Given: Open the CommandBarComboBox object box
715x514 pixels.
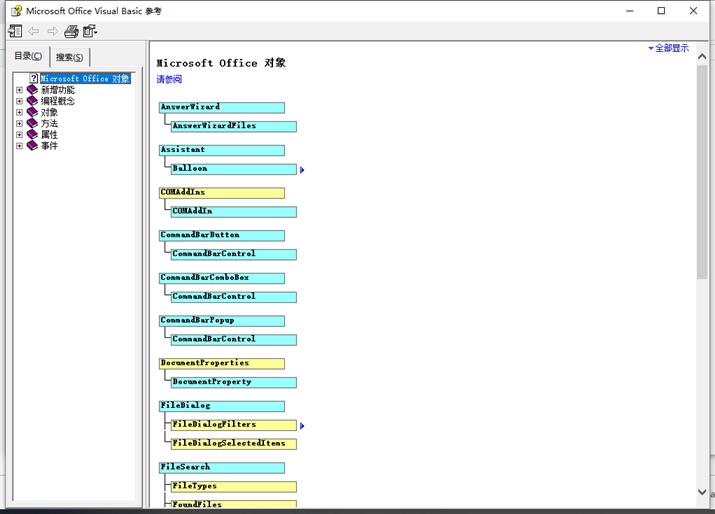Looking at the screenshot, I should (x=222, y=278).
